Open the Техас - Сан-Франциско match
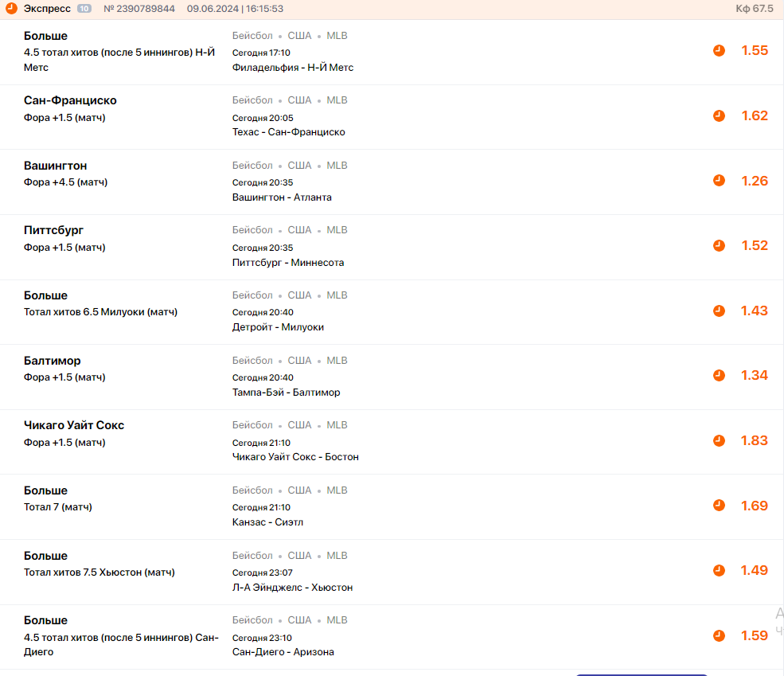This screenshot has height=676, width=784. [288, 132]
